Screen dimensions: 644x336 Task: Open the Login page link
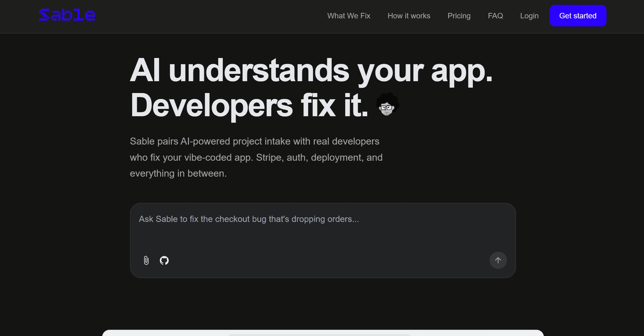click(529, 16)
